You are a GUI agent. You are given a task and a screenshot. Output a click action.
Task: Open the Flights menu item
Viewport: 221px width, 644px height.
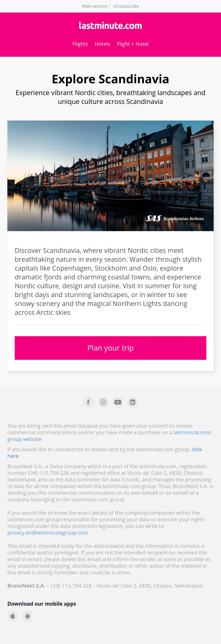pos(80,44)
